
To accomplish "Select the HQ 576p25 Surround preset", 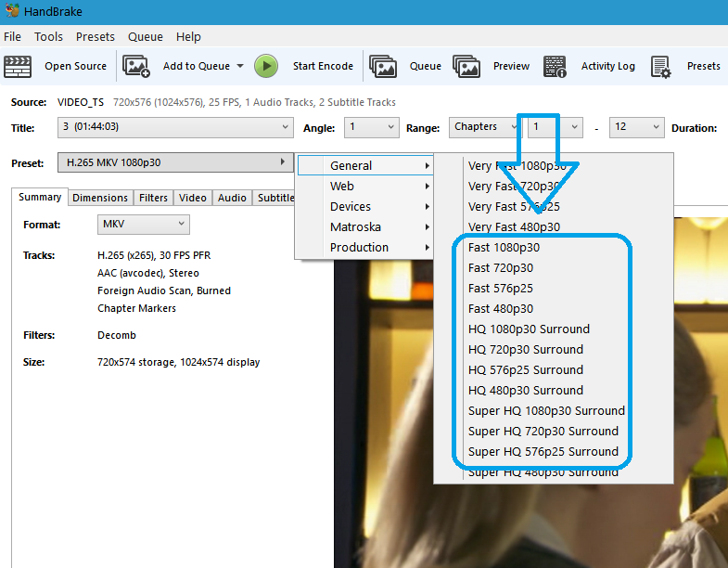I will click(x=526, y=370).
